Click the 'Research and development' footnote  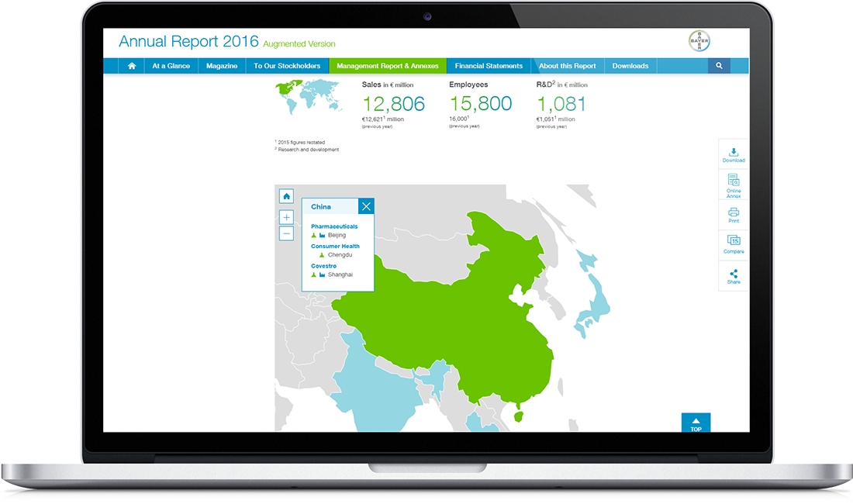tap(307, 150)
